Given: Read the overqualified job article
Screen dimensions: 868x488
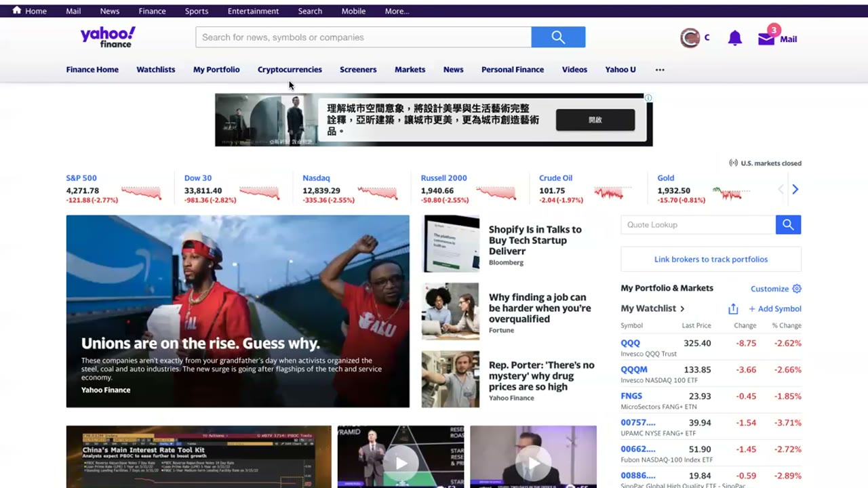Looking at the screenshot, I should point(540,308).
